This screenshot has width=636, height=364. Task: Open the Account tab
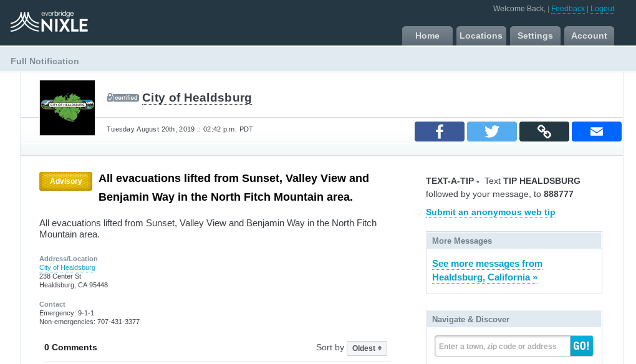[589, 36]
